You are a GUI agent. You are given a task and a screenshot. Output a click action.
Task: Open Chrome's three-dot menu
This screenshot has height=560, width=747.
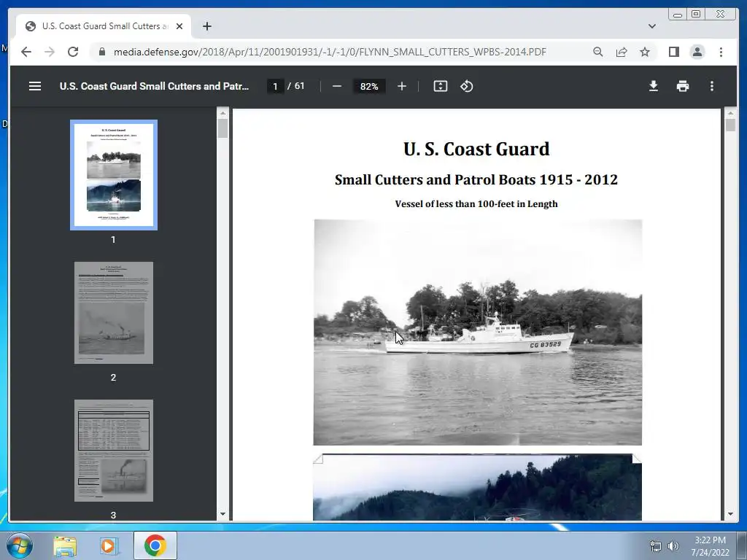[x=721, y=52]
